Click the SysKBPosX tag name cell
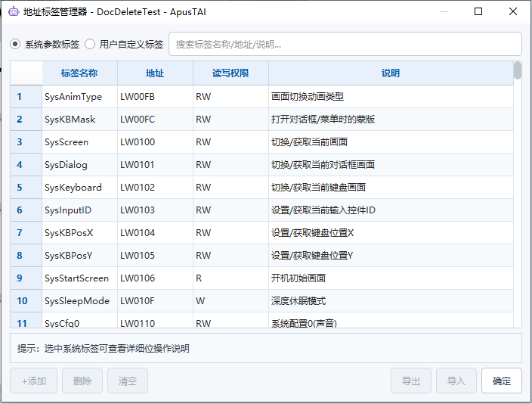Screen dimensions: 532x404 80,233
